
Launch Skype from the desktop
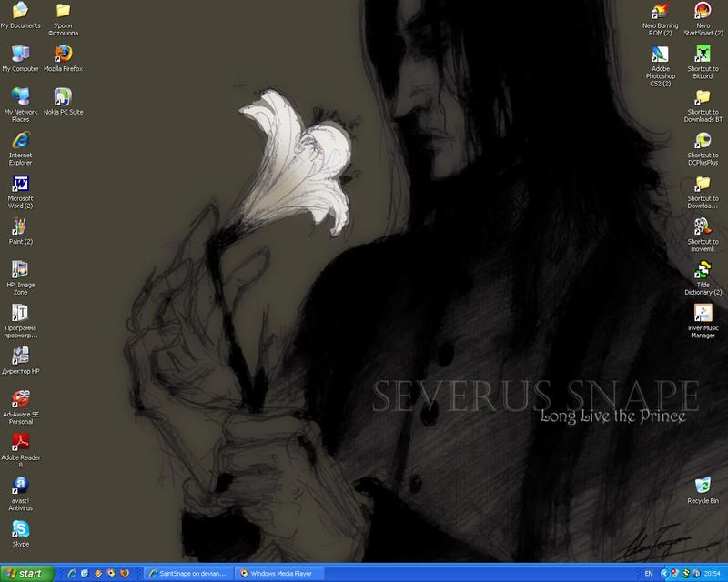click(x=20, y=534)
